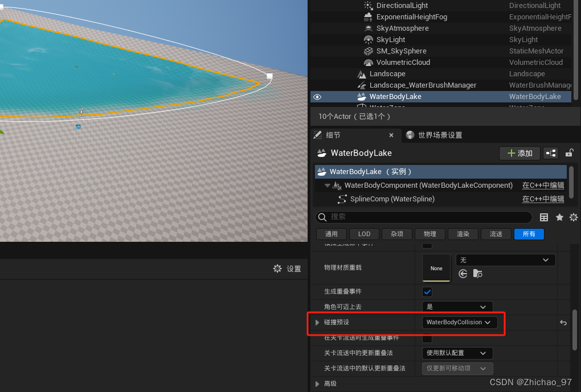This screenshot has height=392, width=581.
Task: Use selected asset arrow icon for 物理材质重载
Action: coord(463,274)
